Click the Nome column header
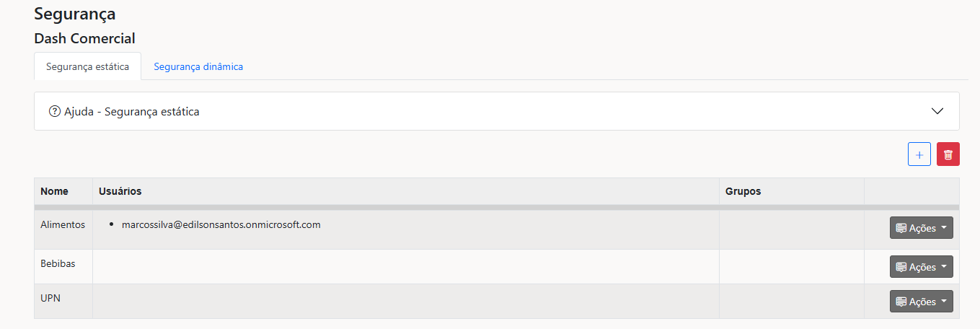Viewport: 980px width, 329px height. pos(55,191)
